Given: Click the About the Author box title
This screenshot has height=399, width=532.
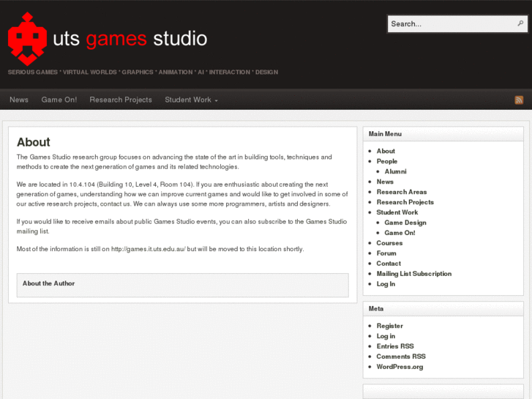Looking at the screenshot, I should pyautogui.click(x=48, y=283).
